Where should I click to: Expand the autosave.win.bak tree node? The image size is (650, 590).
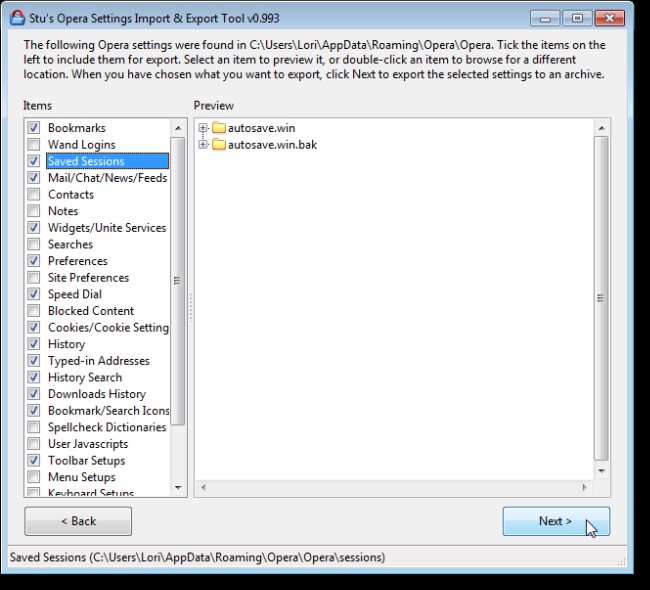(x=203, y=144)
